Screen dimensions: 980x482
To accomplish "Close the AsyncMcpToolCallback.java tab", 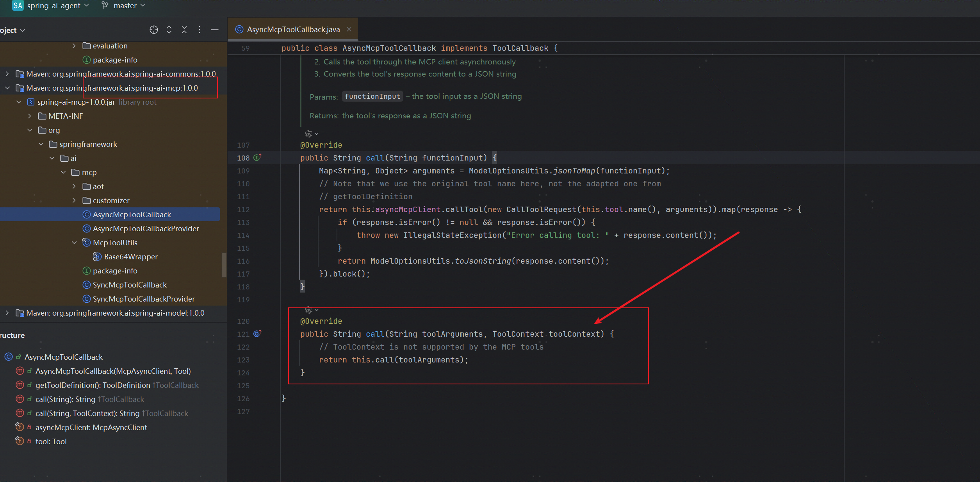I will 349,29.
